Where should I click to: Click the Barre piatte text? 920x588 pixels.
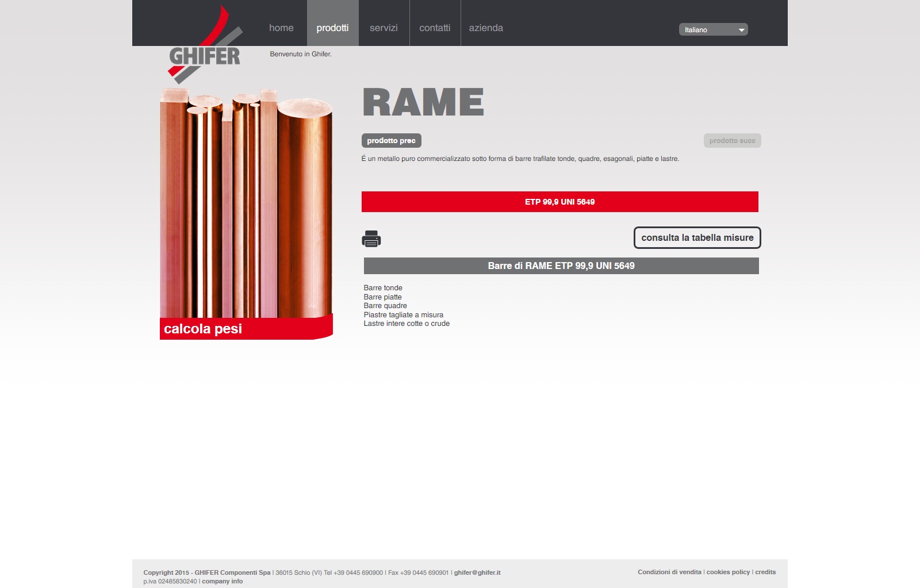click(x=382, y=297)
